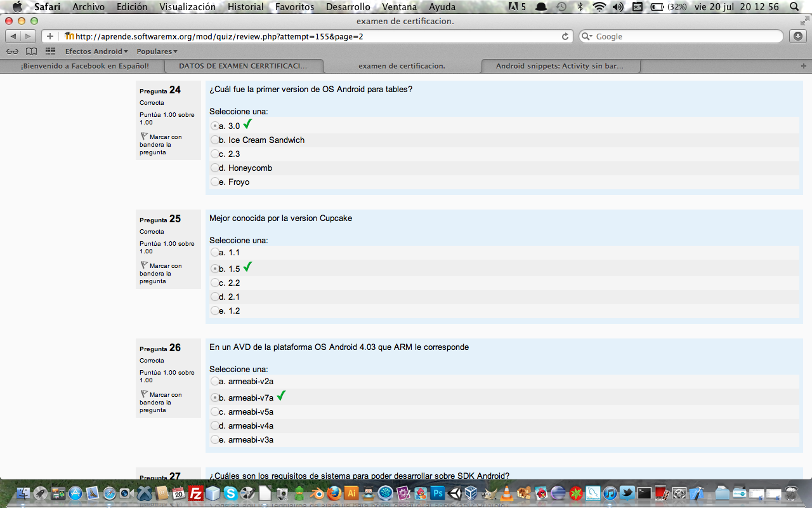Launch Firefox from the Dock

coord(334,493)
